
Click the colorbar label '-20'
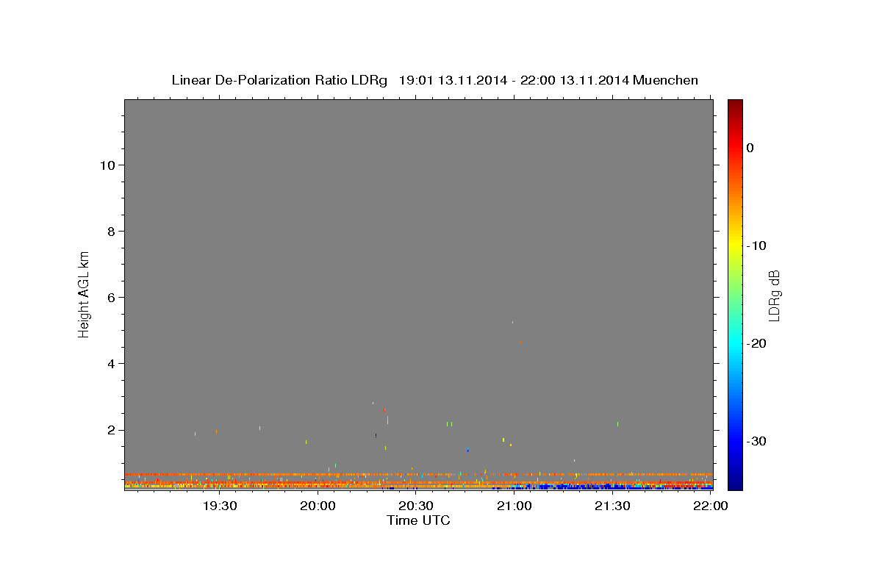coord(757,343)
